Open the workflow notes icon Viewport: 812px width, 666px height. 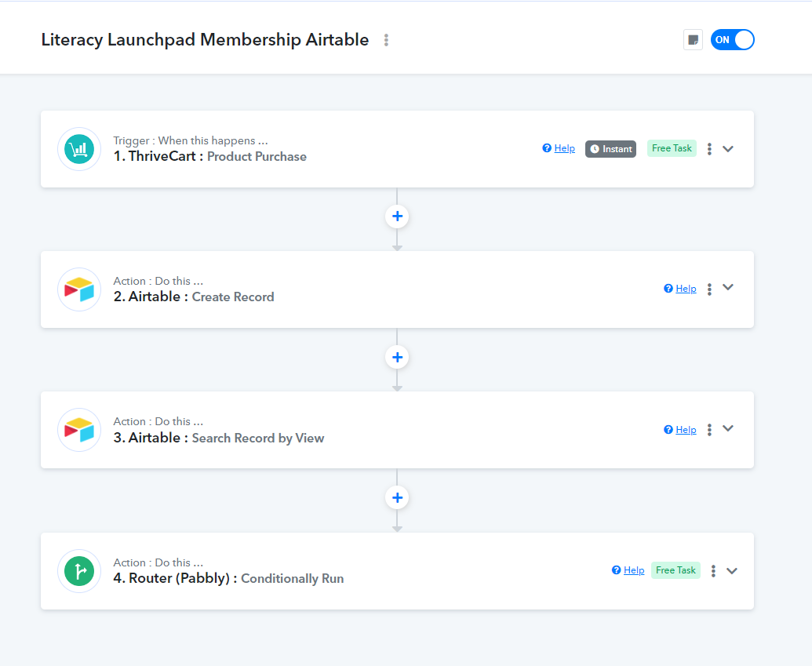click(693, 40)
